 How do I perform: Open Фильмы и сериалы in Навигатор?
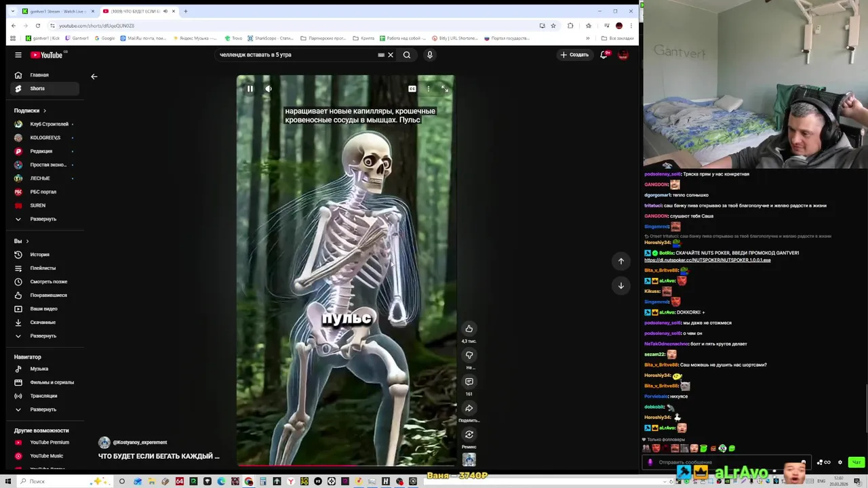(44, 382)
